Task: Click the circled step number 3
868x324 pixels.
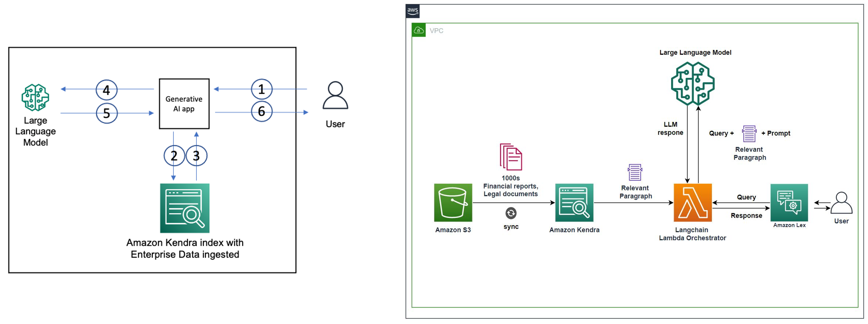Action: pos(196,156)
